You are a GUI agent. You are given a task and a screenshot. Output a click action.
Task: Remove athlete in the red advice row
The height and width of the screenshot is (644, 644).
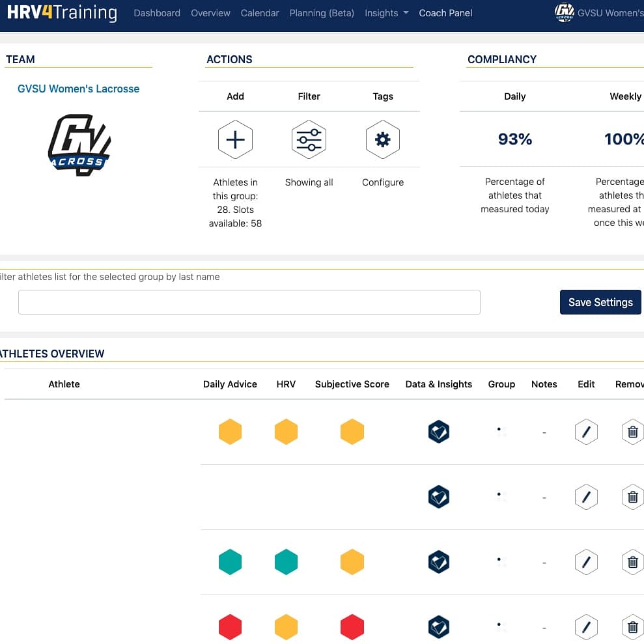633,627
